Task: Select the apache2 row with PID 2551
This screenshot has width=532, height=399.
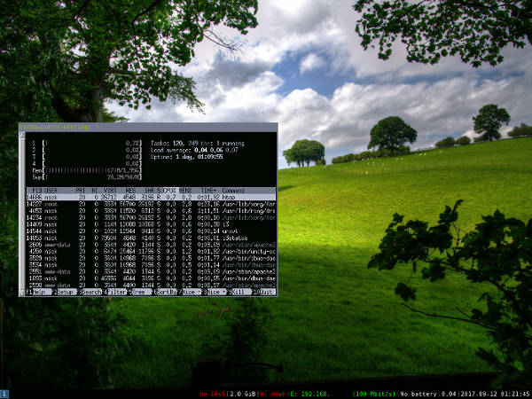Action: [x=151, y=272]
